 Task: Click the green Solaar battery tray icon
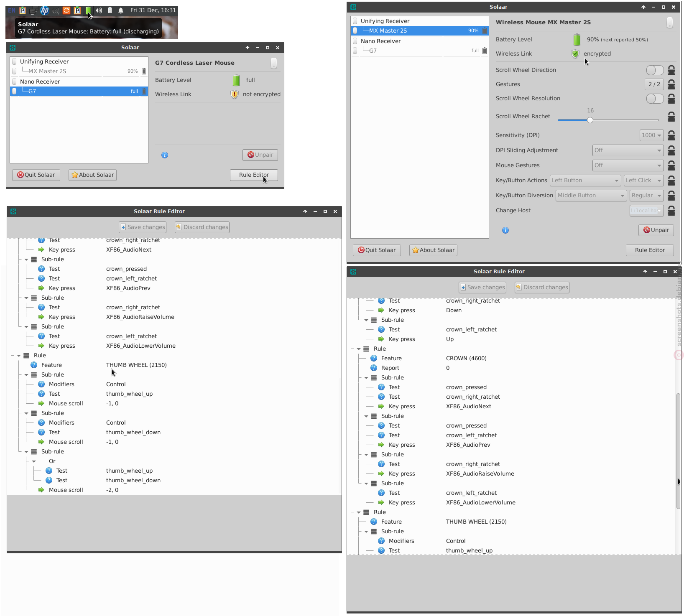(88, 10)
